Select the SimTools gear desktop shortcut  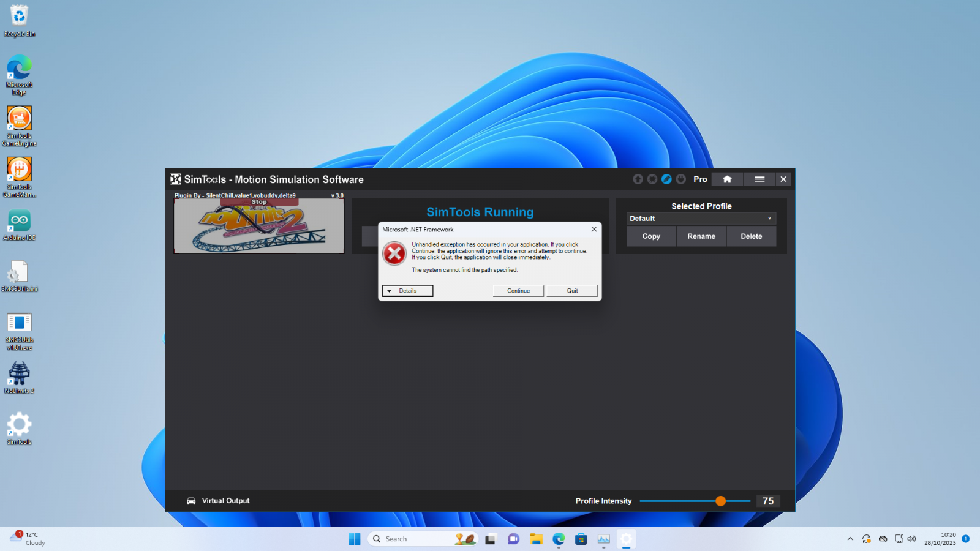pos(20,428)
